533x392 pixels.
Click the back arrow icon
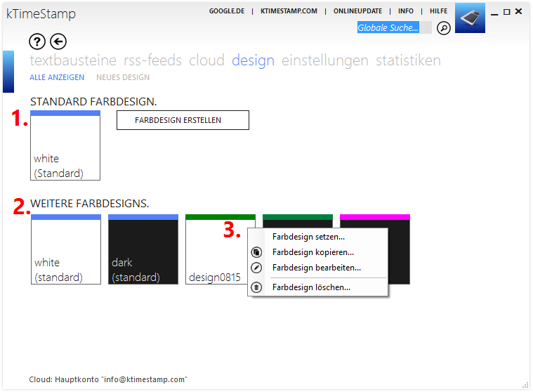pos(58,42)
